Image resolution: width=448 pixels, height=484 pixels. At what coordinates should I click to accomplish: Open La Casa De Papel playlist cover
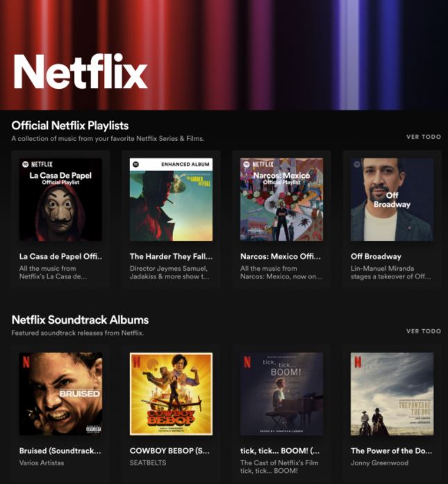(x=60, y=199)
